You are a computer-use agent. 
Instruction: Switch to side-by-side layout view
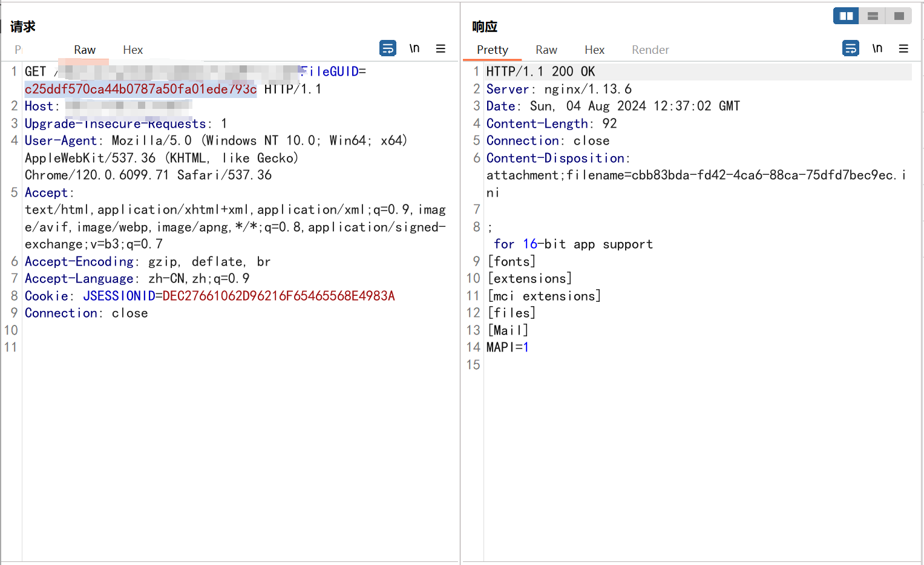(x=846, y=16)
